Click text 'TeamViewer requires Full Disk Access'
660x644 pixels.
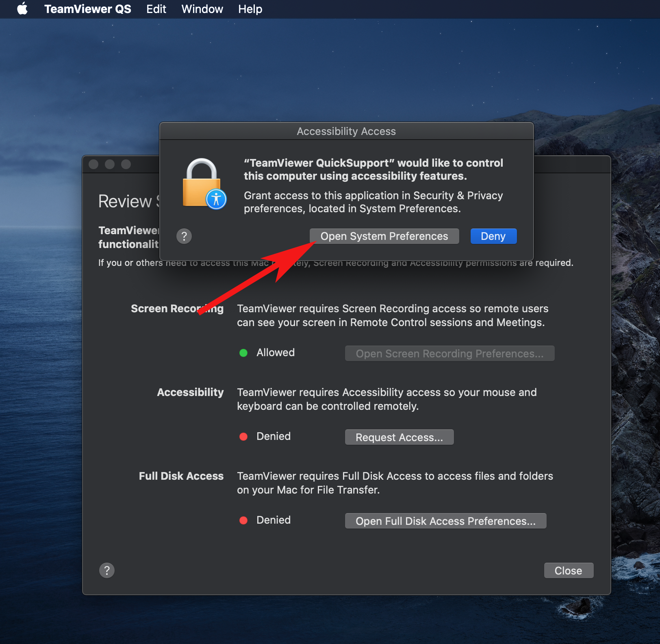[x=329, y=476]
